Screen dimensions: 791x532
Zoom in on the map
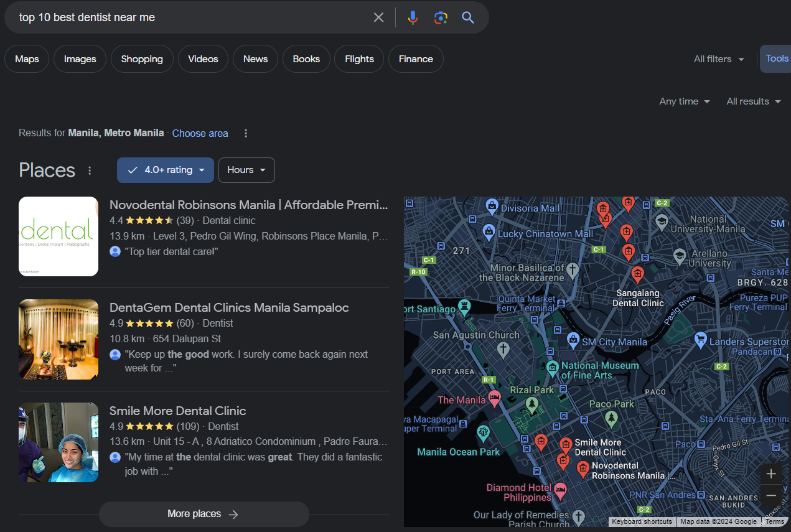point(770,474)
